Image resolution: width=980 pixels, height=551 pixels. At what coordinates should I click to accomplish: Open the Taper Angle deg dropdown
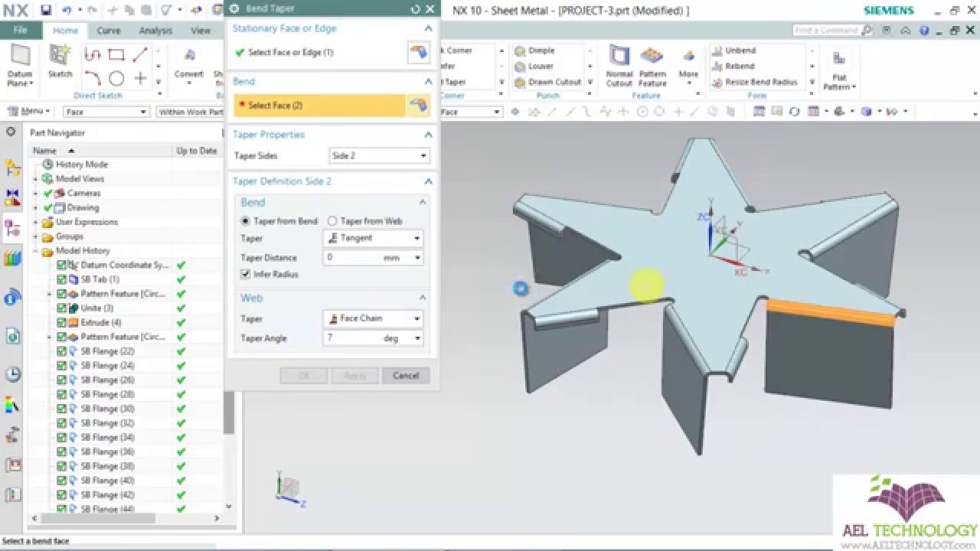(418, 338)
